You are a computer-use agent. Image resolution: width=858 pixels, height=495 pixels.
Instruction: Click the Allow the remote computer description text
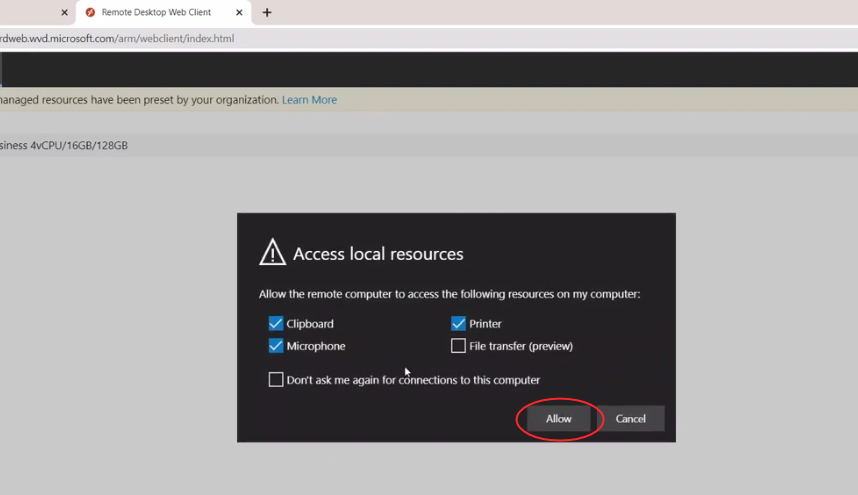click(449, 294)
